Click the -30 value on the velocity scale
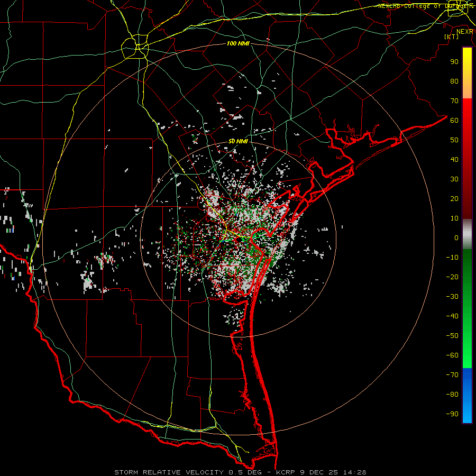The width and height of the screenshot is (476, 476). 452,297
